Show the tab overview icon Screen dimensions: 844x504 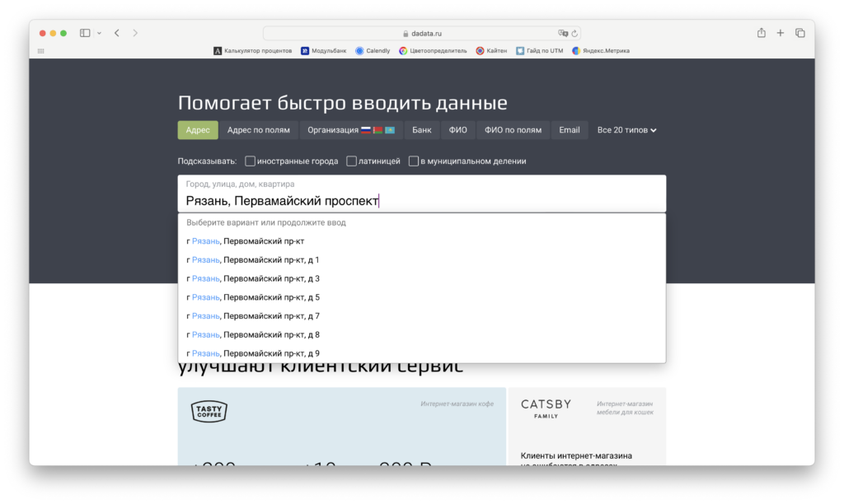(x=799, y=33)
